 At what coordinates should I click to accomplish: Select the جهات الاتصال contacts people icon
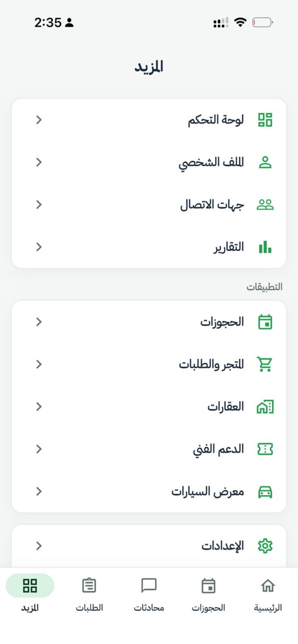[x=265, y=205]
